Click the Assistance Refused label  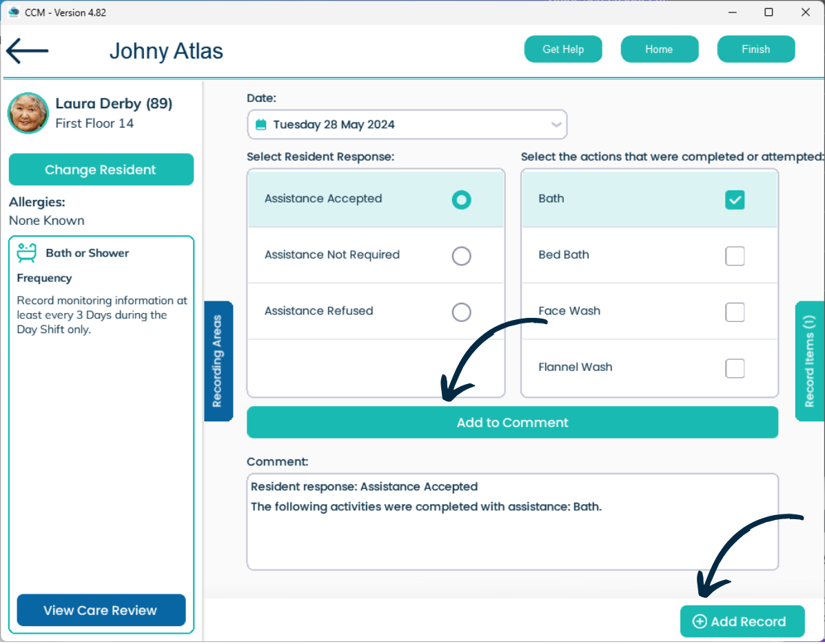(x=319, y=312)
